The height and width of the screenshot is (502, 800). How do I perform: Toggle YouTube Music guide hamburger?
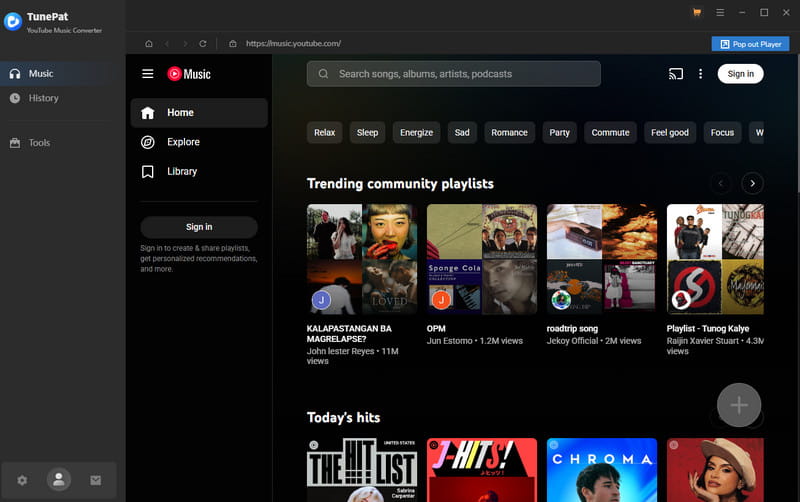[147, 74]
